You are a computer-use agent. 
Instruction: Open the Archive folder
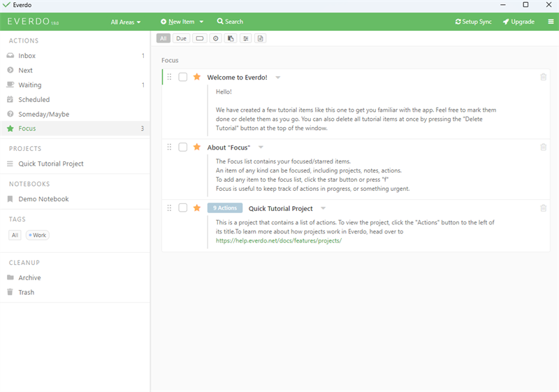pyautogui.click(x=75, y=277)
